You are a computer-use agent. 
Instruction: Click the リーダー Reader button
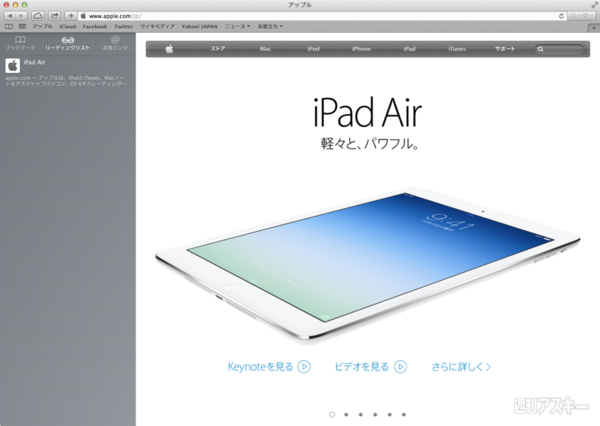pos(581,16)
